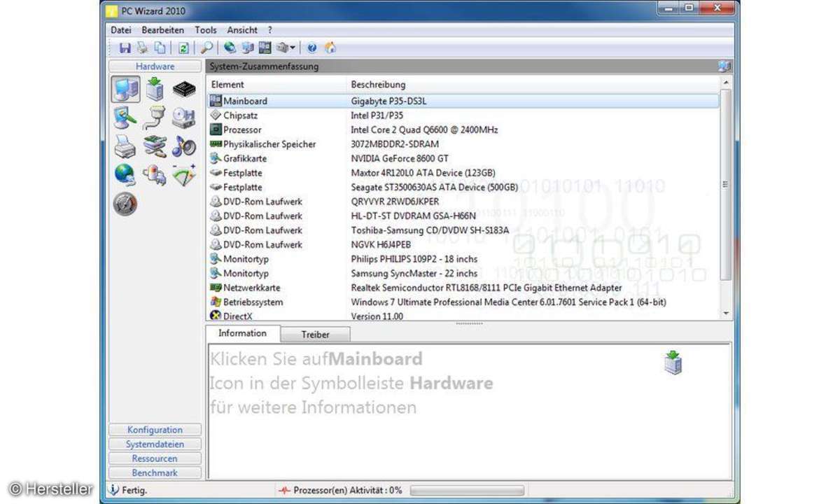Click the Save (floppy disk) toolbar icon
The image size is (840, 504).
125,48
